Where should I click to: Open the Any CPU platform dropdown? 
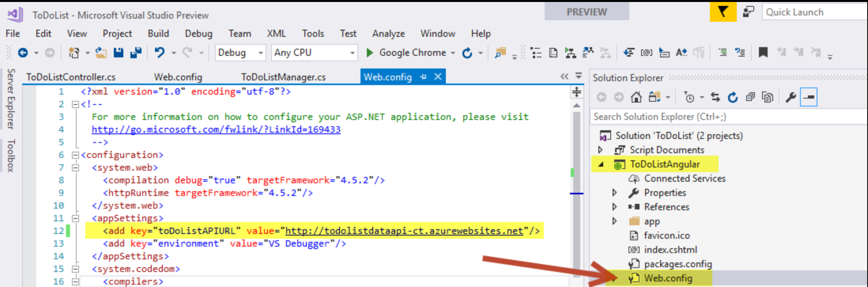(x=314, y=53)
